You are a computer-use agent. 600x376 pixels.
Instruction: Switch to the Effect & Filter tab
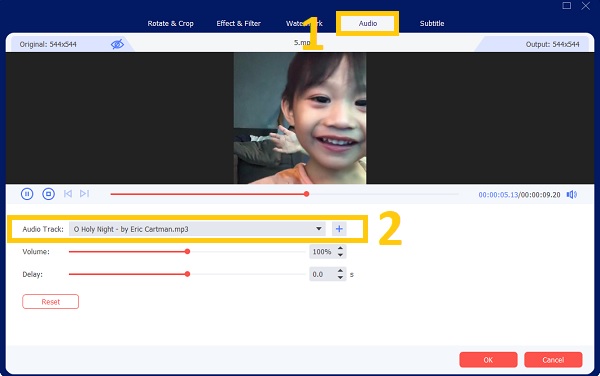coord(238,23)
